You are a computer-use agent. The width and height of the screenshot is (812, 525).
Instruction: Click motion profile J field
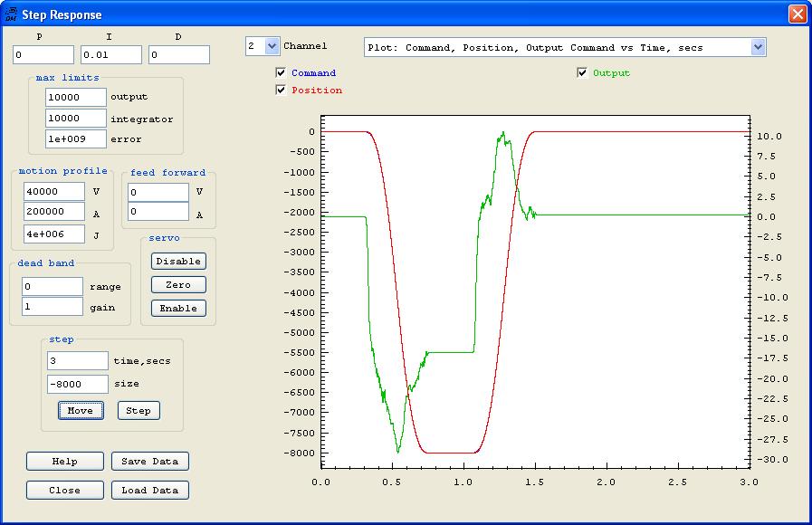pos(53,234)
